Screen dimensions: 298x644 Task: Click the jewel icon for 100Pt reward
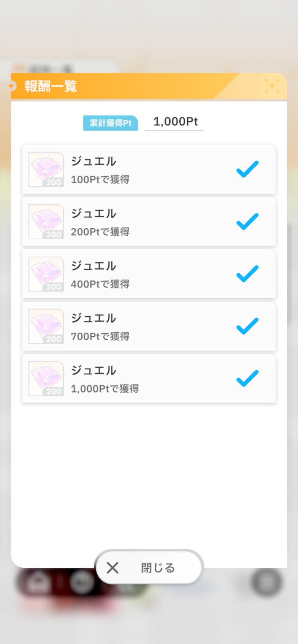46,169
